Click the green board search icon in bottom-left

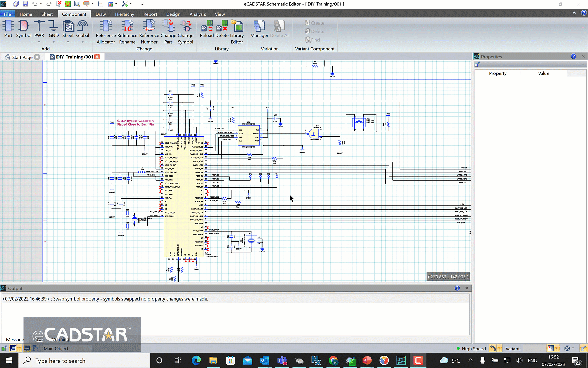(4, 348)
